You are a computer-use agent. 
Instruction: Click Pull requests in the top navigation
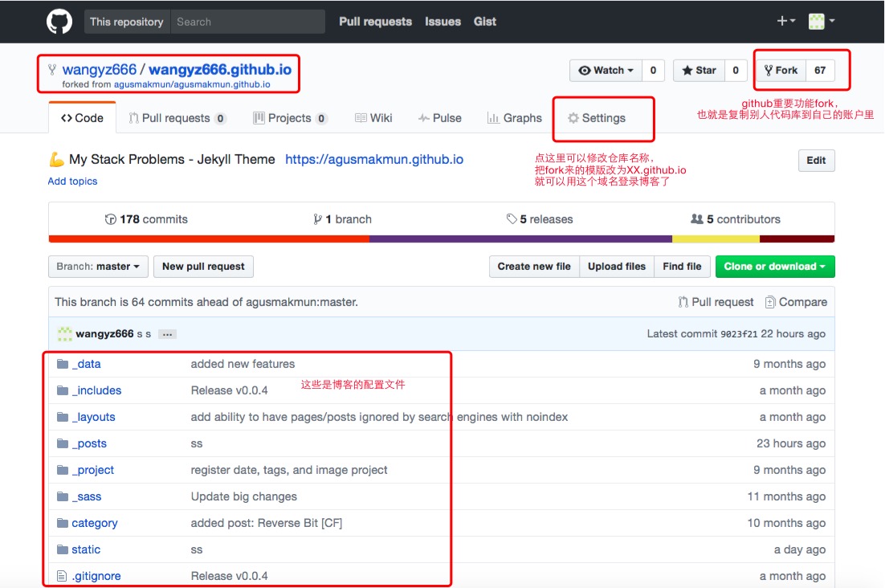[x=375, y=22]
